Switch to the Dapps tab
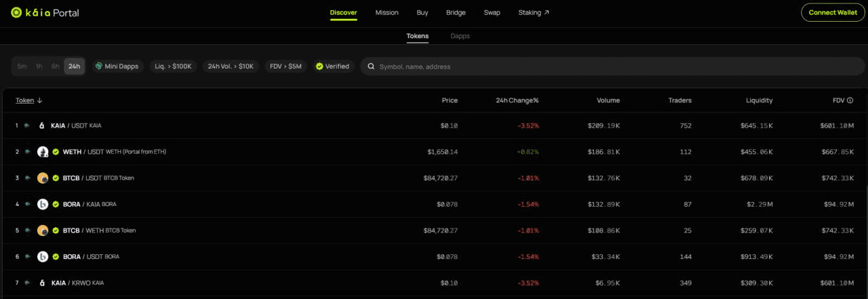868x299 pixels. click(460, 36)
